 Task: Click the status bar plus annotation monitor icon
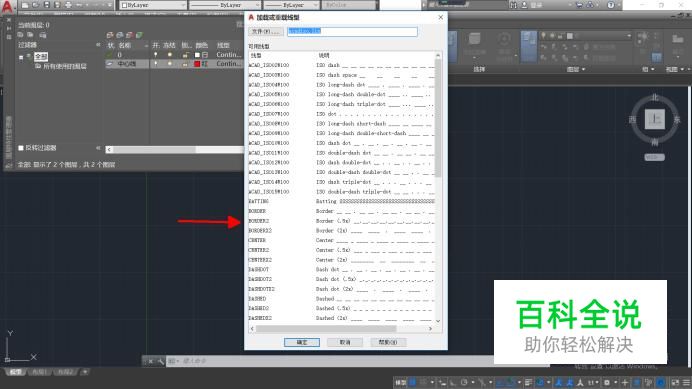[624, 382]
